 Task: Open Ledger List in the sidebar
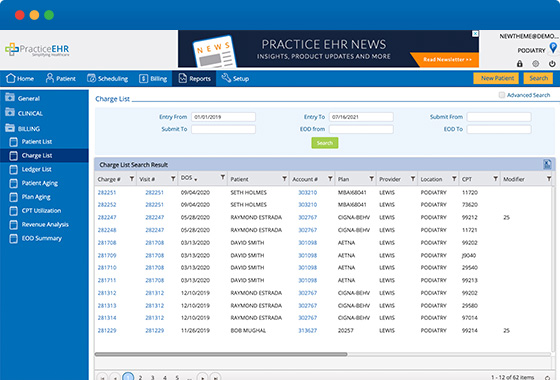tap(36, 169)
